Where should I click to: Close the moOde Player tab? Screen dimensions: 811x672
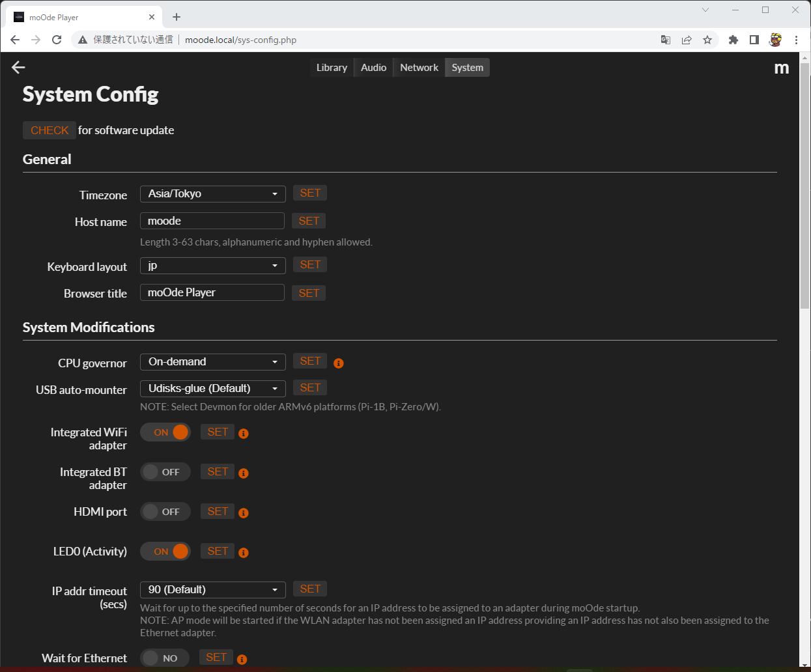point(152,17)
